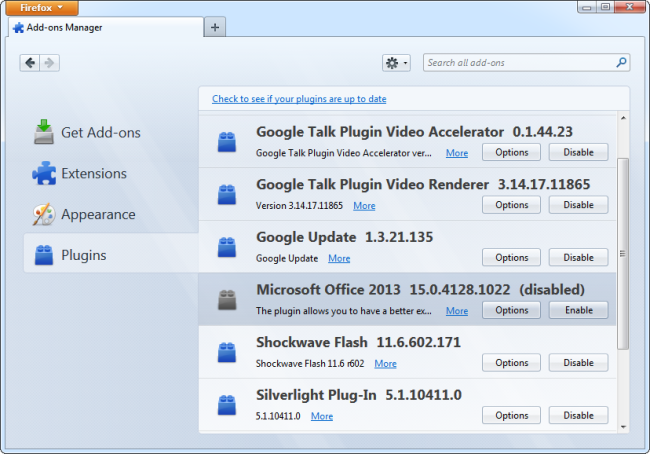Image resolution: width=650 pixels, height=454 pixels.
Task: Click Shockwave Flash plugin brick icon
Action: (x=227, y=352)
